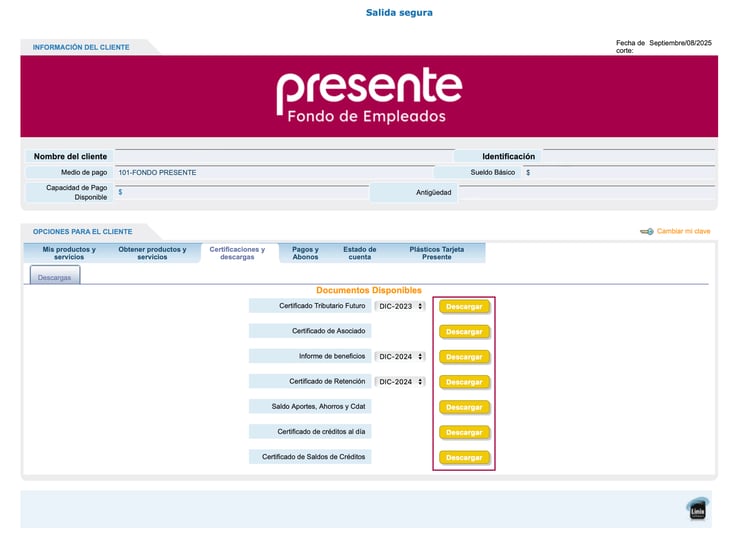Open the Certificado de Retención period dropdown
740x540 pixels.
[x=400, y=382]
